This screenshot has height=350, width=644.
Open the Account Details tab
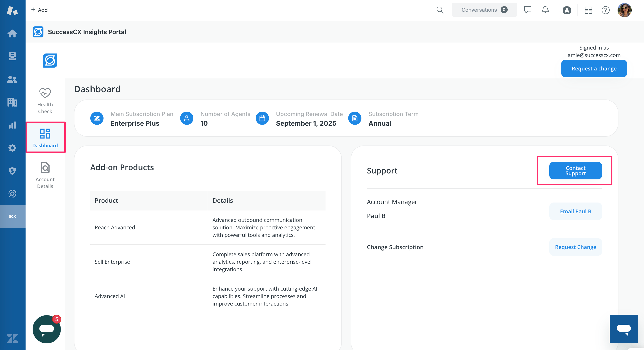(45, 176)
